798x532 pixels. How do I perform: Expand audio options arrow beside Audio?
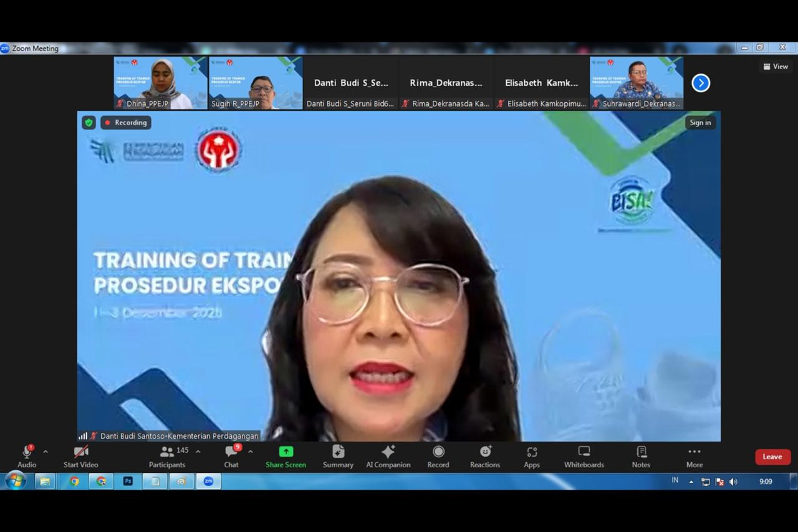[x=46, y=452]
